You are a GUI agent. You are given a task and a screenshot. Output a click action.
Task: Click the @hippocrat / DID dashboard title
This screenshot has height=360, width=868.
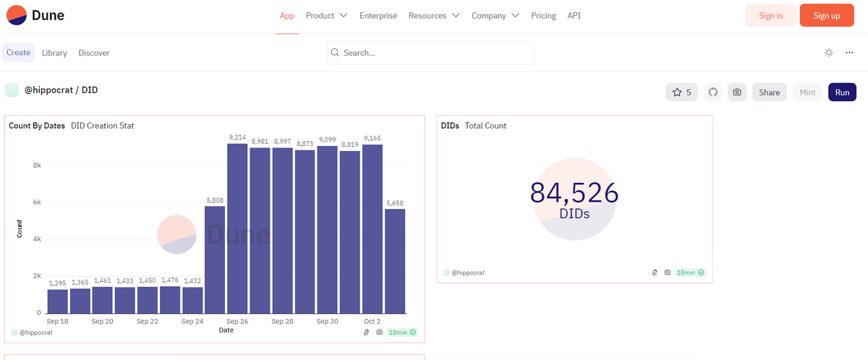[61, 90]
